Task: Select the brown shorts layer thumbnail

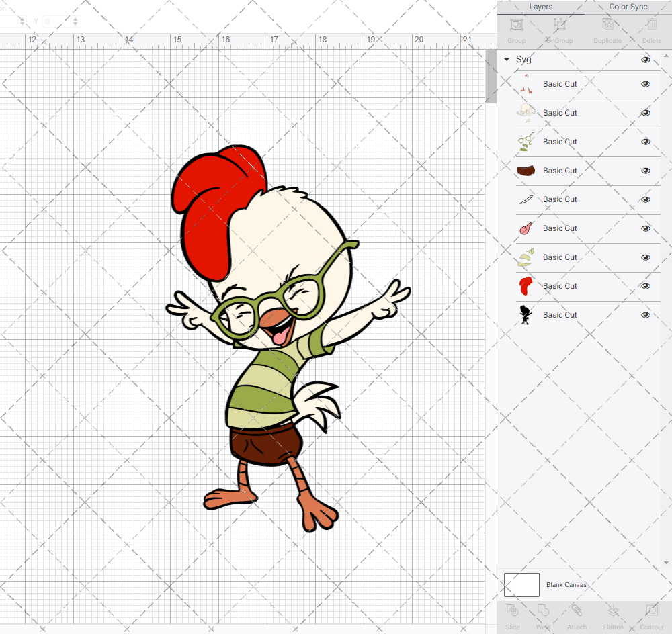Action: pyautogui.click(x=526, y=171)
